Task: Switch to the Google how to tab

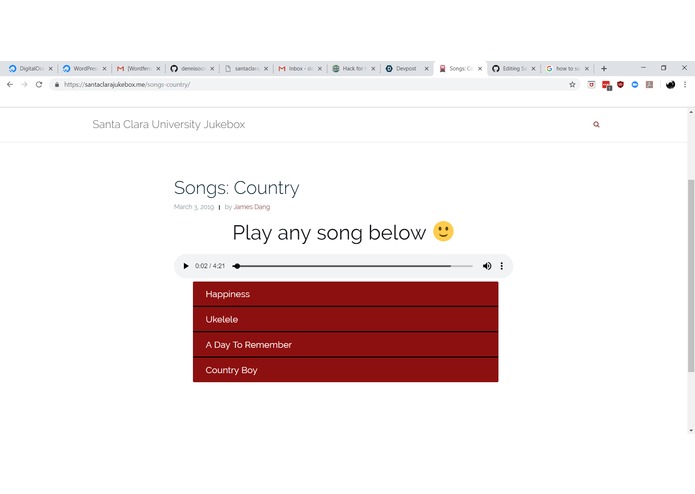Action: [566, 68]
